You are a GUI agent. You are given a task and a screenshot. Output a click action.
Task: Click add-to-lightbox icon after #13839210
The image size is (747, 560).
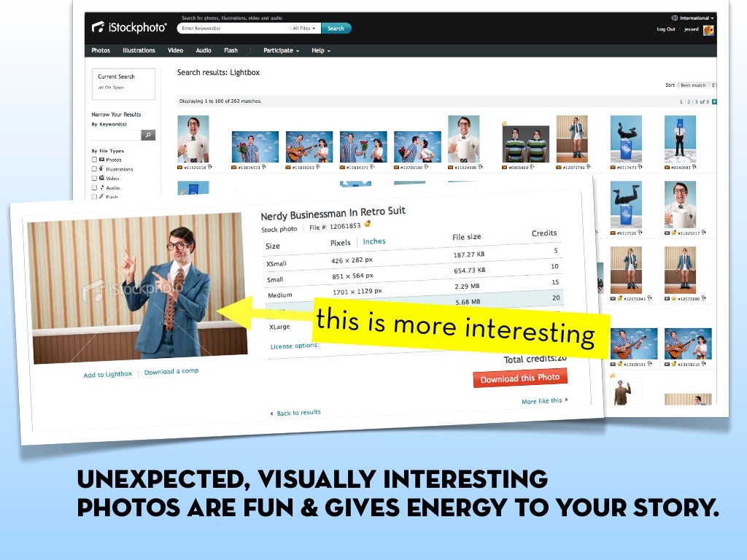tap(704, 364)
